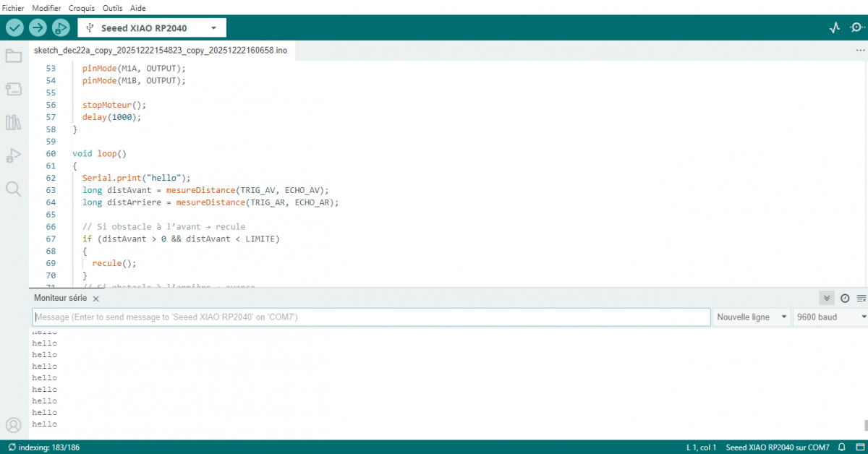Image resolution: width=868 pixels, height=454 pixels.
Task: Change the 9600 baud rate dropdown
Action: pyautogui.click(x=830, y=317)
